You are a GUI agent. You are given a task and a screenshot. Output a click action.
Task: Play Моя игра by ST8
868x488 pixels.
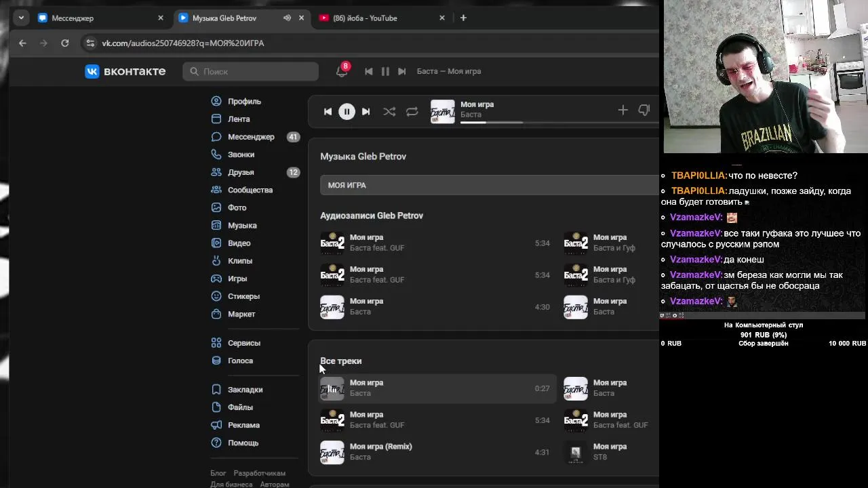point(610,452)
